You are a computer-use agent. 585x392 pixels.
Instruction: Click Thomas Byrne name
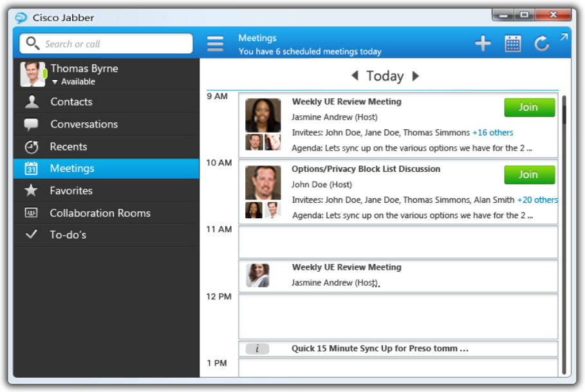[x=84, y=69]
